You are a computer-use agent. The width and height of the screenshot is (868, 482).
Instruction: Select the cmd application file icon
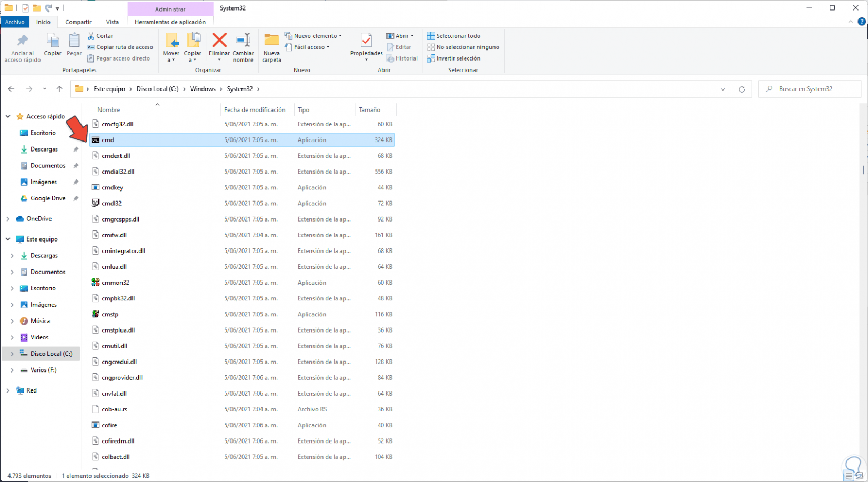(95, 140)
